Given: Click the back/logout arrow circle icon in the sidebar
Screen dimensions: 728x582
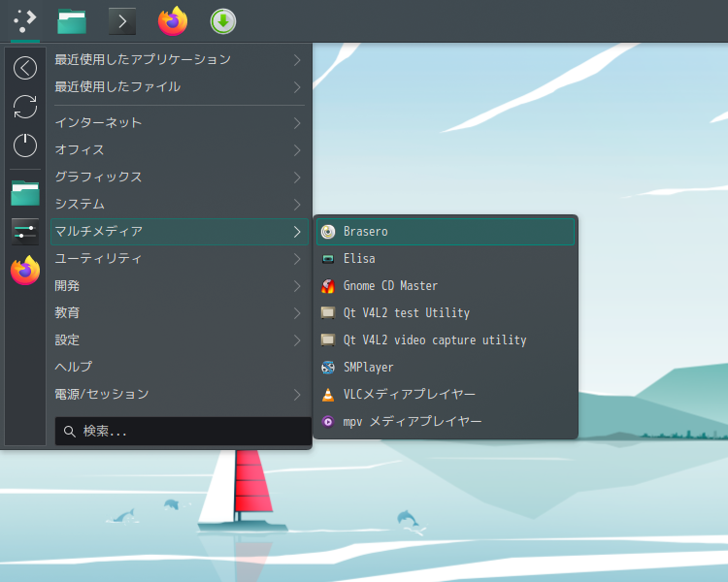Looking at the screenshot, I should click(x=25, y=68).
